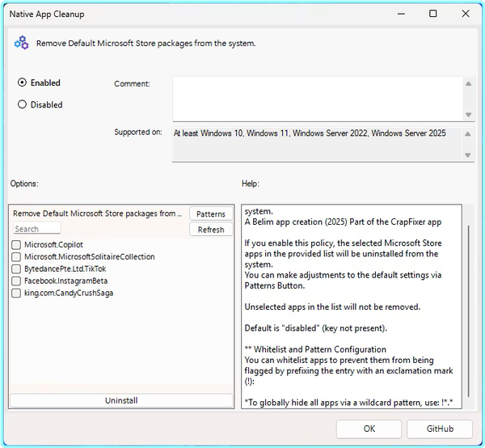Image resolution: width=485 pixels, height=448 pixels.
Task: Check the Microsoft.Copilot checkbox
Action: [x=16, y=245]
